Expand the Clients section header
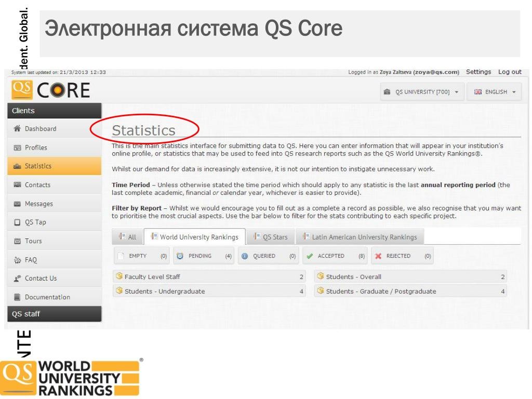 coord(54,111)
